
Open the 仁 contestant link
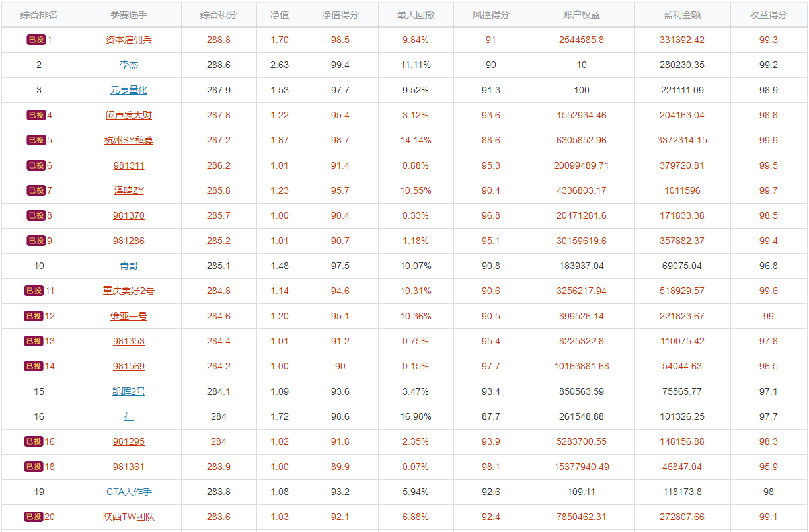(129, 416)
